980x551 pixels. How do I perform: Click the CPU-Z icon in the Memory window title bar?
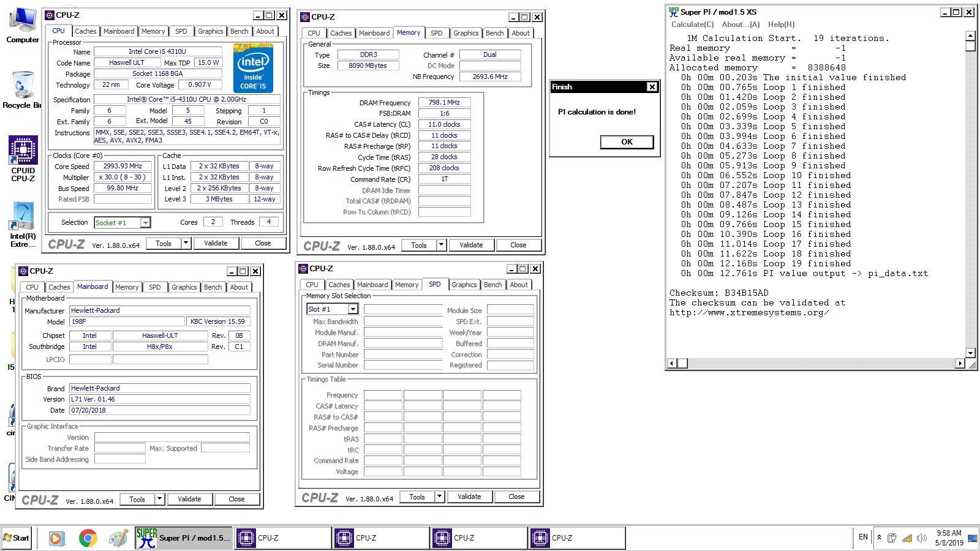305,17
